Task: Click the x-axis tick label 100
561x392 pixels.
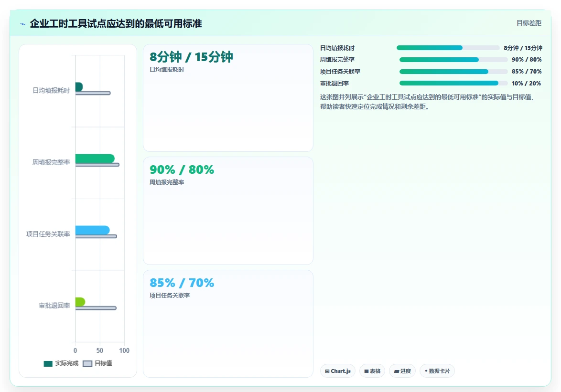Action: pos(124,350)
